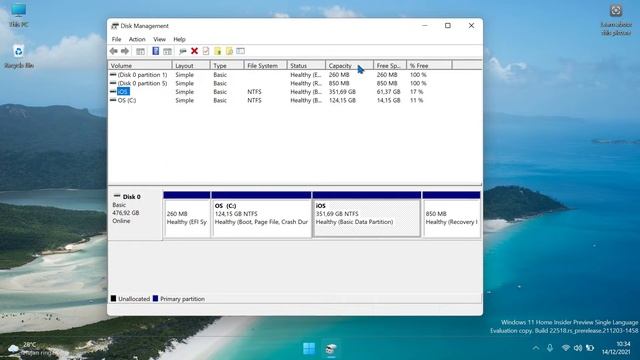Click the Forward arrow in the toolbar
This screenshot has width=640, height=360.
pos(125,51)
